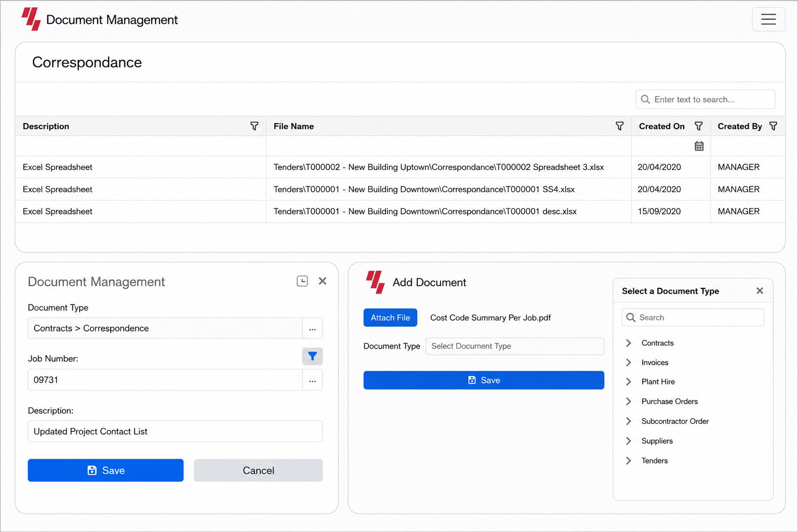Click the Job Number field 09731
The height and width of the screenshot is (532, 798).
pyautogui.click(x=165, y=380)
